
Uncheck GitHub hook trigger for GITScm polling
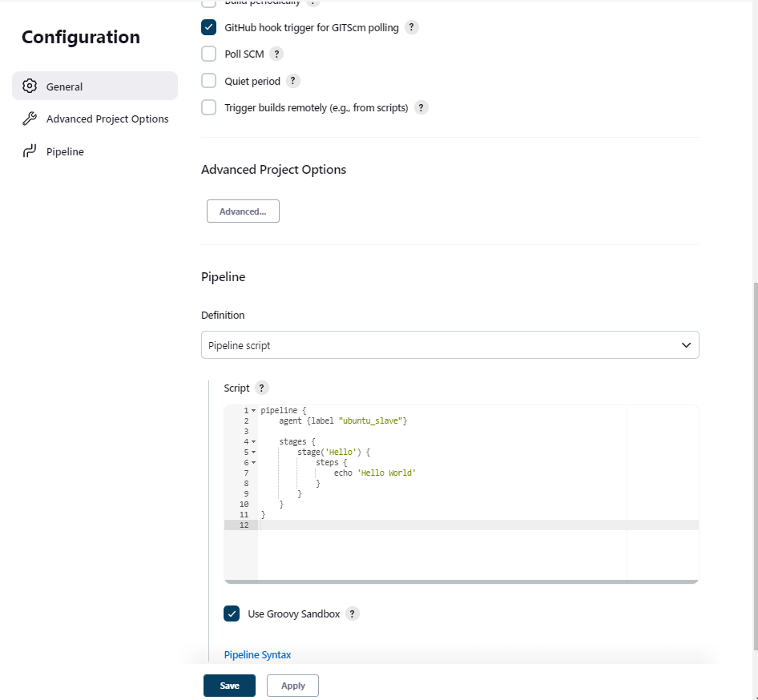(x=209, y=27)
